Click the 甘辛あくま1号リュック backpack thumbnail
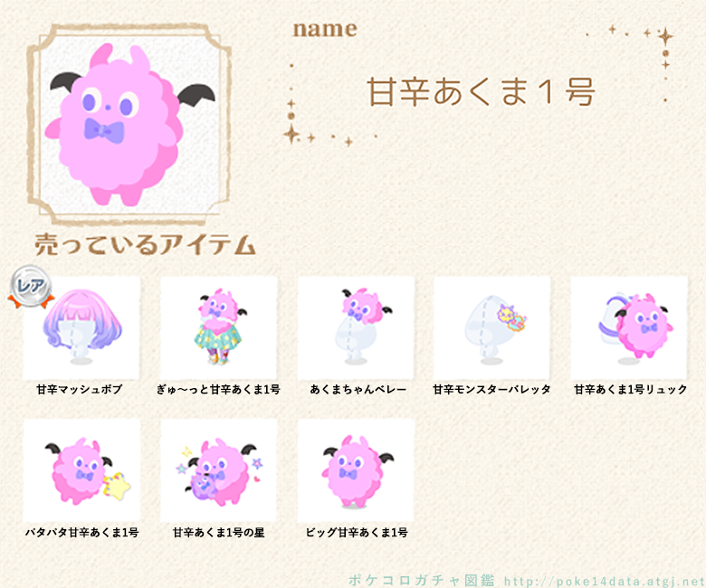 click(629, 328)
